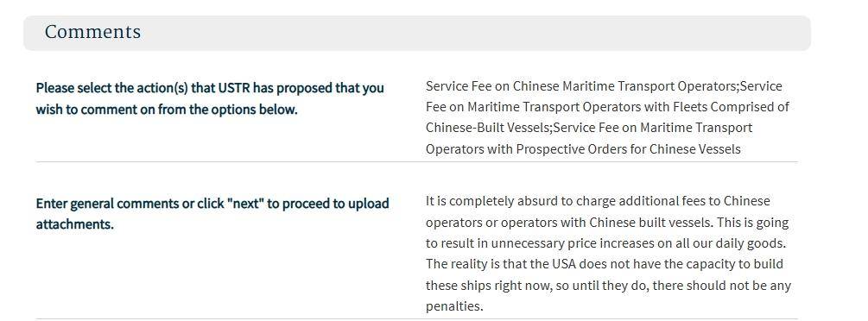Click the "Chinese-Built Vessels" option text
The image size is (868, 321).
click(487, 128)
